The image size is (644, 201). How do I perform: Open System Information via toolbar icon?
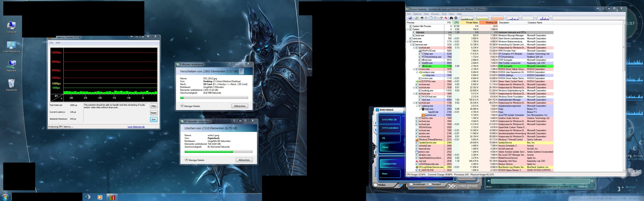coord(422,18)
